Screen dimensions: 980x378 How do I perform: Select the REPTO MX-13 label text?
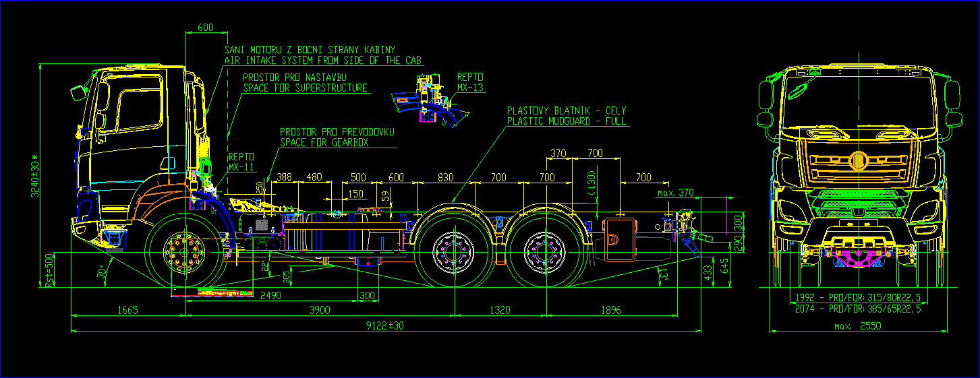(x=470, y=82)
